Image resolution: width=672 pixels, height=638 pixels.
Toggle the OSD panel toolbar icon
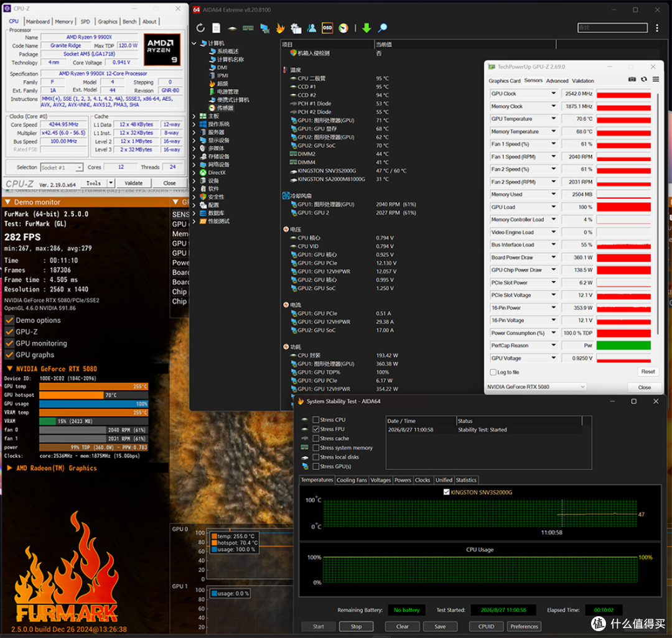tap(327, 28)
